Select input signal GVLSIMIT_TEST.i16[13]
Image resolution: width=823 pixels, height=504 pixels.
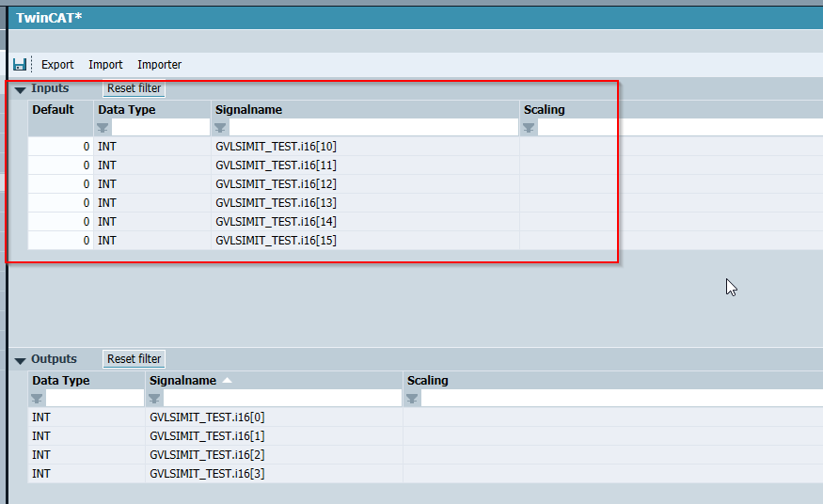tap(276, 203)
